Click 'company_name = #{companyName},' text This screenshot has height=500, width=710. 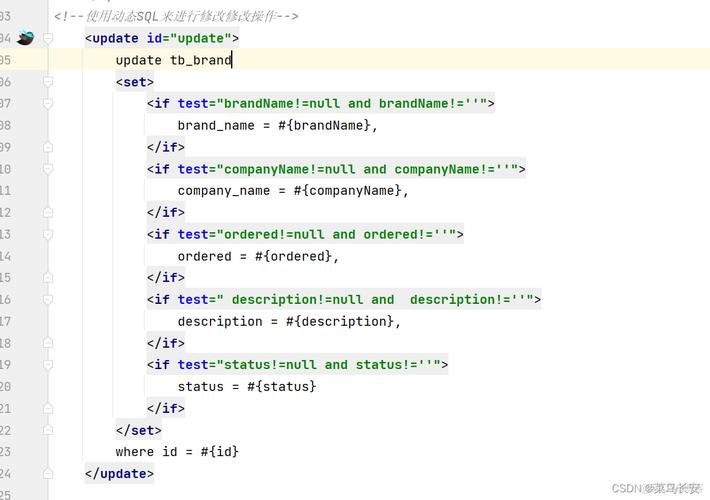[x=293, y=191]
